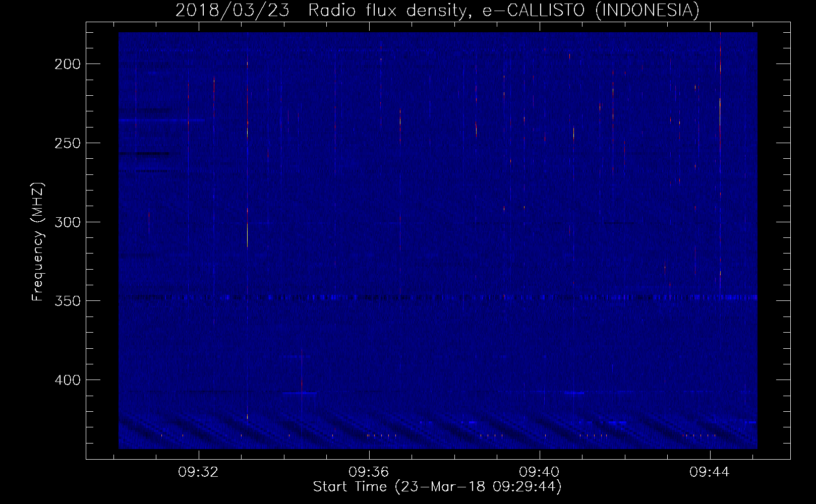Image resolution: width=816 pixels, height=504 pixels.
Task: Click the 200 frequency tick label
Action: (67, 64)
